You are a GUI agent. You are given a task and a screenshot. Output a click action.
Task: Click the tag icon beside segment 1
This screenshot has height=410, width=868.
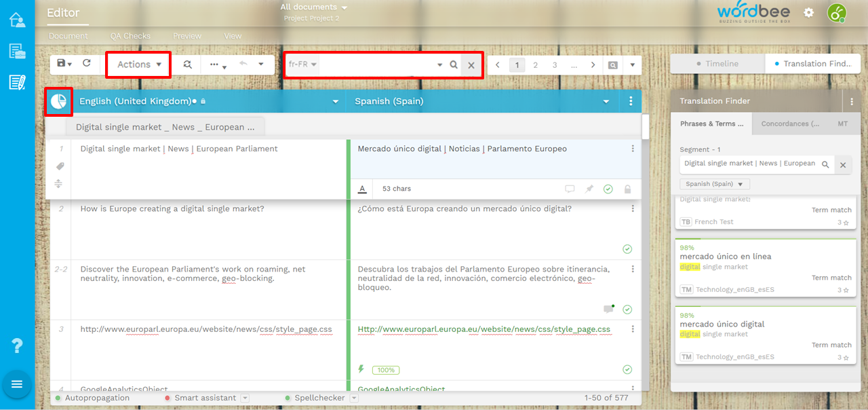[60, 166]
